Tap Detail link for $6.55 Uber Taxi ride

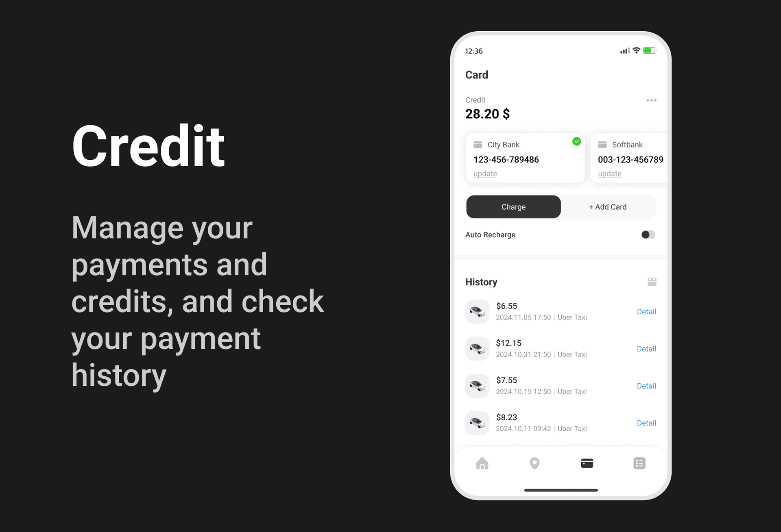pos(646,311)
